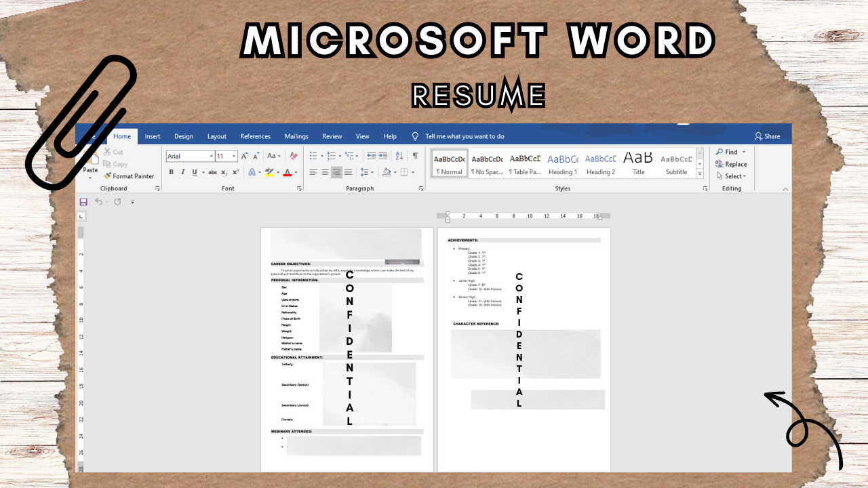Open the Select dropdown
Viewport: 868px width, 488px height.
point(731,176)
